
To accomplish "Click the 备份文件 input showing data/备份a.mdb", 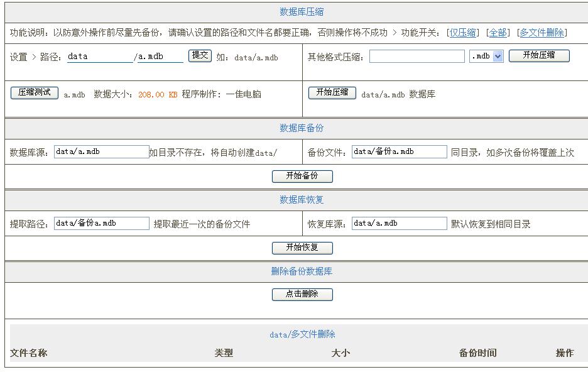I will point(398,151).
